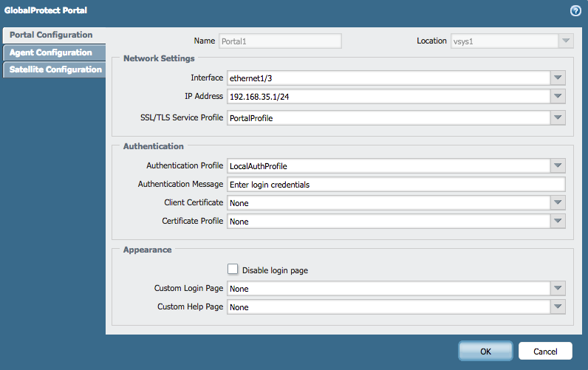
Task: Open the Location vsys1 dropdown arrow
Action: coord(566,41)
